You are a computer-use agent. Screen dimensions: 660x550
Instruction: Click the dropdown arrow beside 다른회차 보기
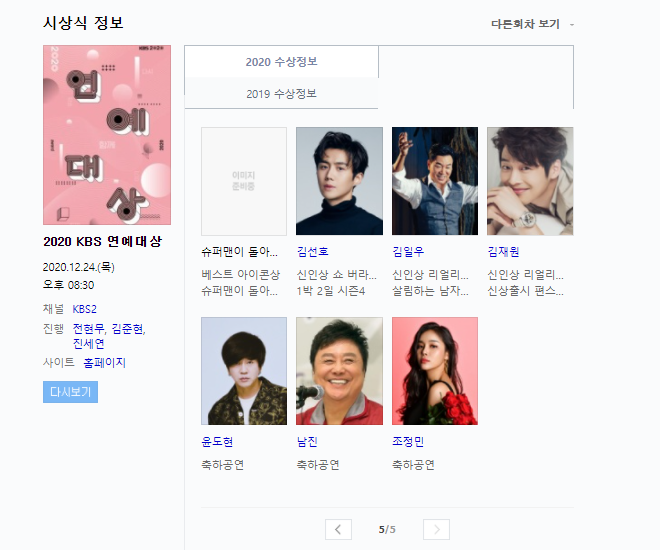coord(572,25)
